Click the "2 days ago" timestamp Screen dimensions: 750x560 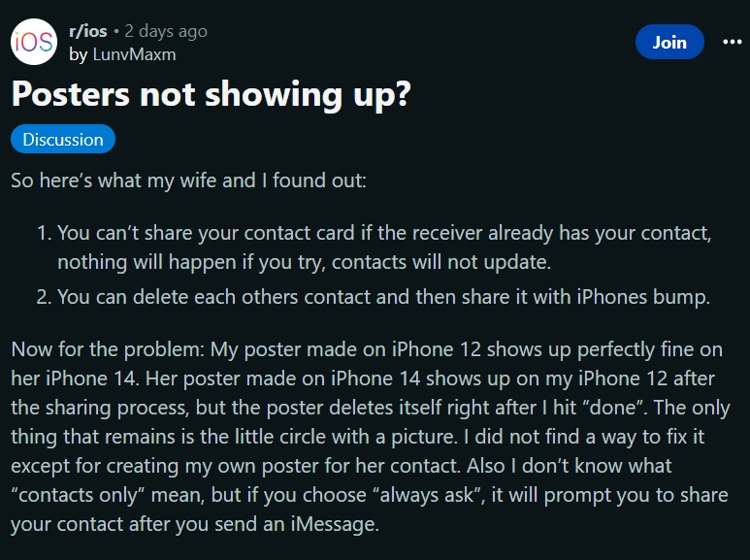pos(166,31)
